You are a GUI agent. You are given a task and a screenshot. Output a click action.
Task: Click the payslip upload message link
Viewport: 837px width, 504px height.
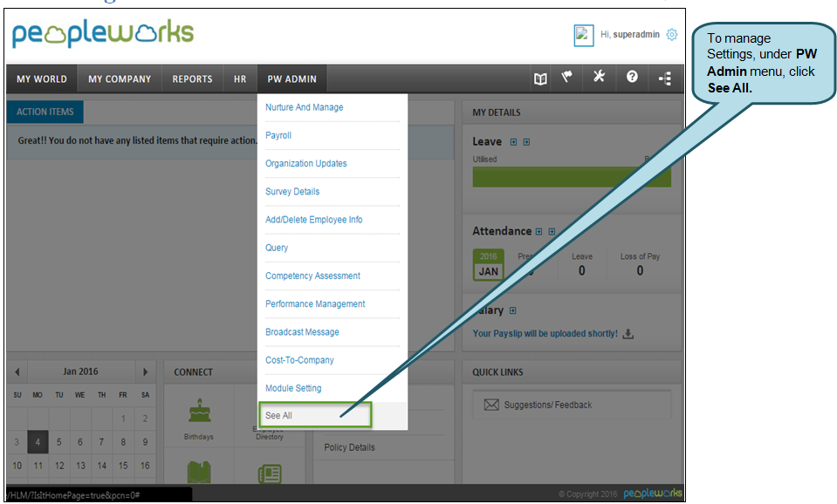[x=545, y=333]
